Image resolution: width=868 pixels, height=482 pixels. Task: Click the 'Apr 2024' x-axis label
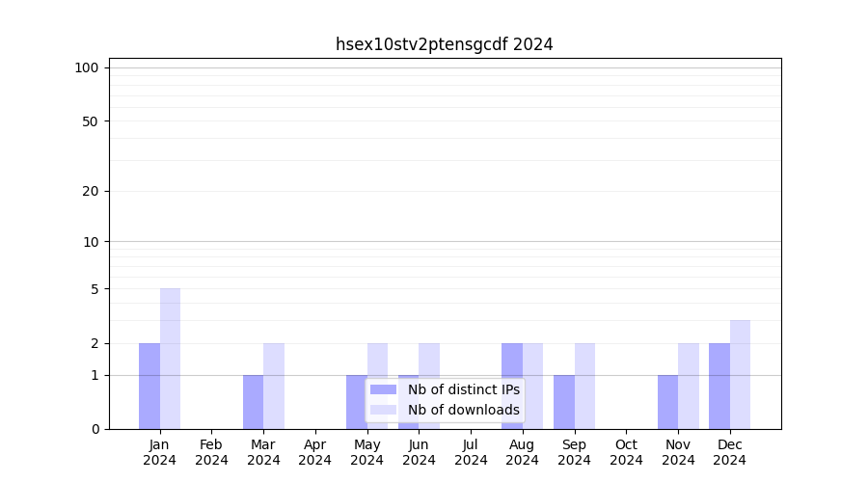pyautogui.click(x=315, y=452)
